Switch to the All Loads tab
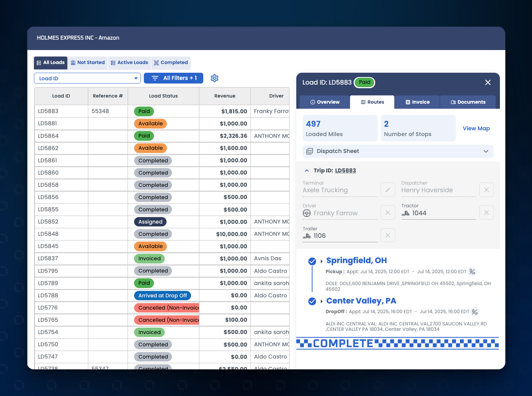This screenshot has height=396, width=532. point(50,63)
